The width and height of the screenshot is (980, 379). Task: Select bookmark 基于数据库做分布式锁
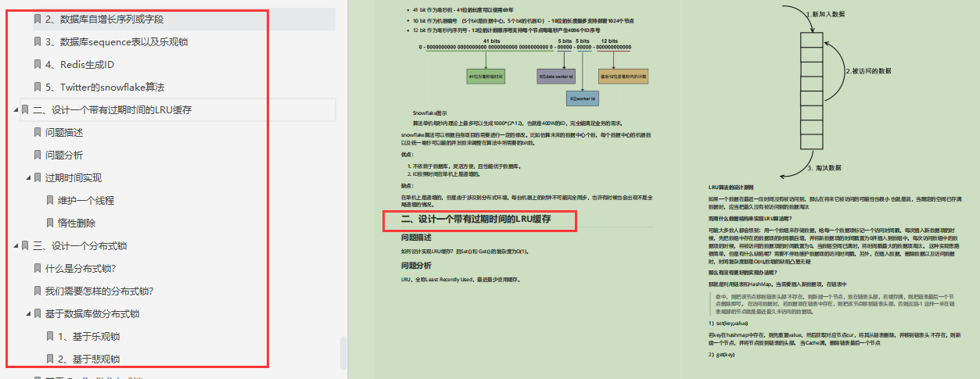[x=92, y=313]
